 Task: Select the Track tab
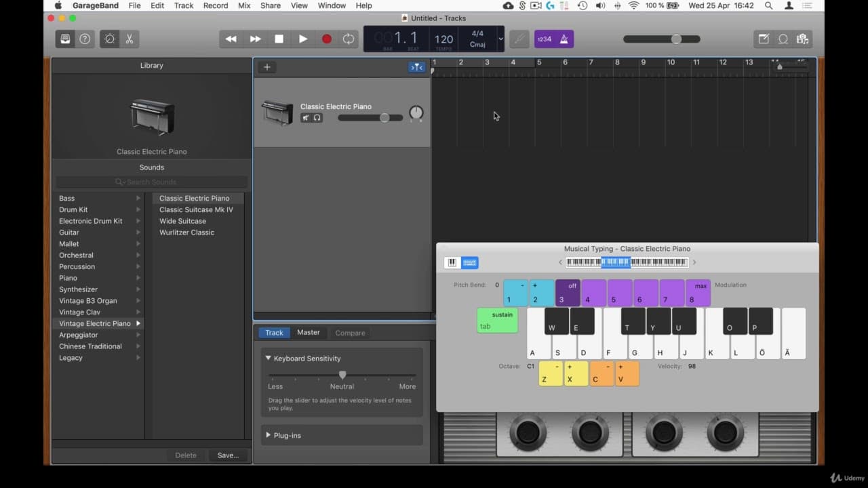(274, 333)
